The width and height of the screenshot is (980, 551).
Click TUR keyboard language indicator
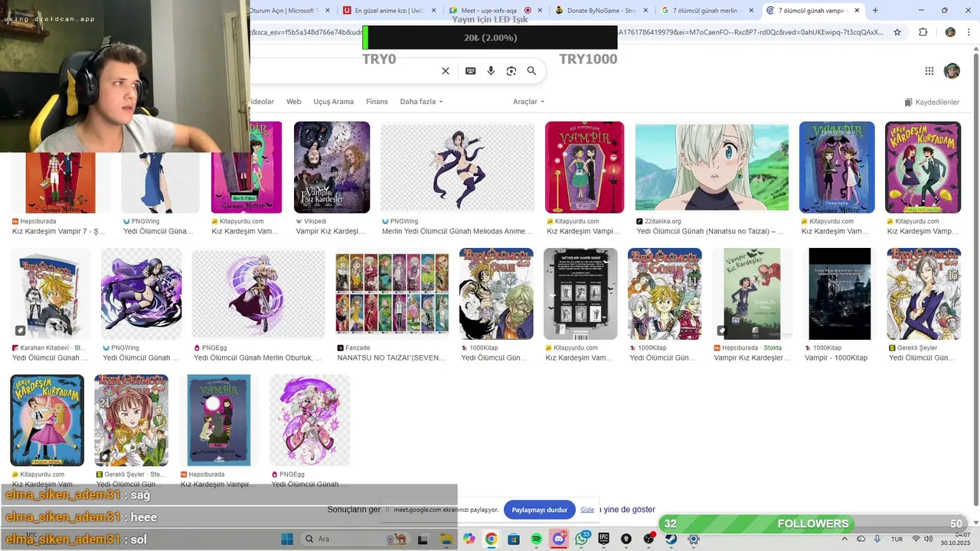coord(897,539)
